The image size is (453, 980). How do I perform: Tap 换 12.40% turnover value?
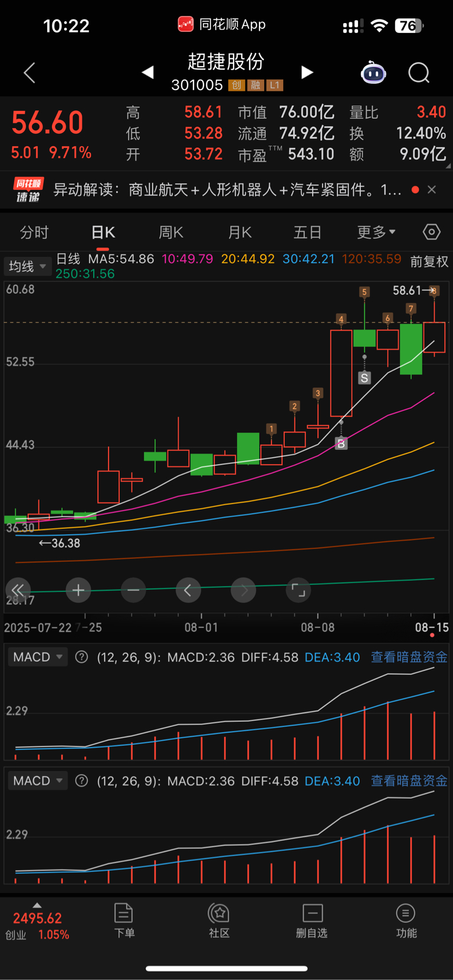pyautogui.click(x=421, y=133)
